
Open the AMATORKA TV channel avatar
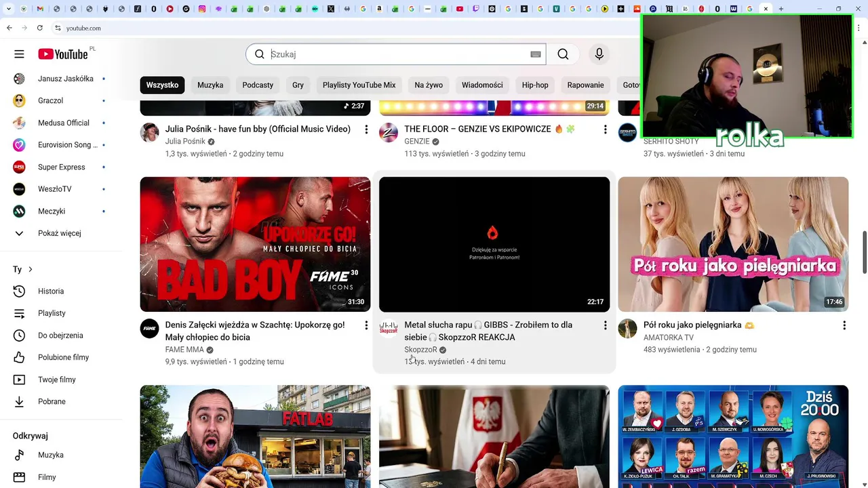[627, 329]
